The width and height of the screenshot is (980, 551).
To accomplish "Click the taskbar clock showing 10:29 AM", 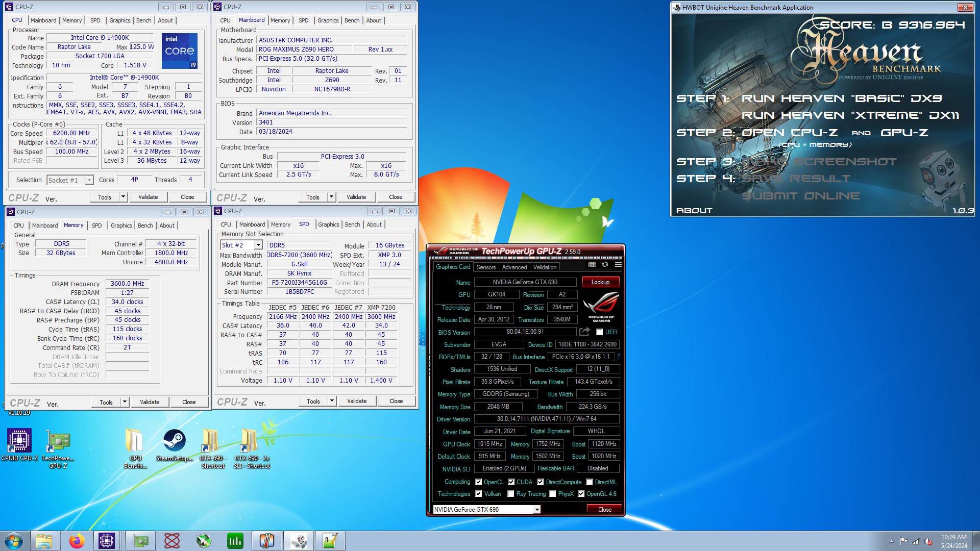I will (x=954, y=541).
